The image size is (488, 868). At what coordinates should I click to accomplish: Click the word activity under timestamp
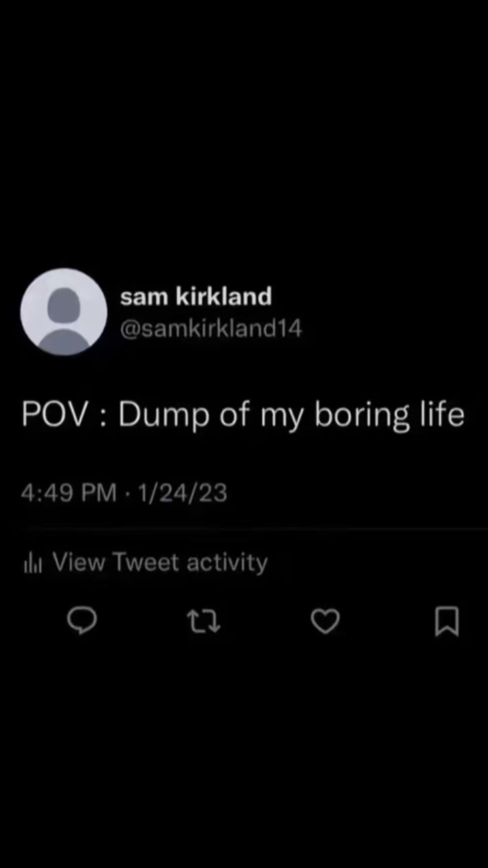[227, 564]
